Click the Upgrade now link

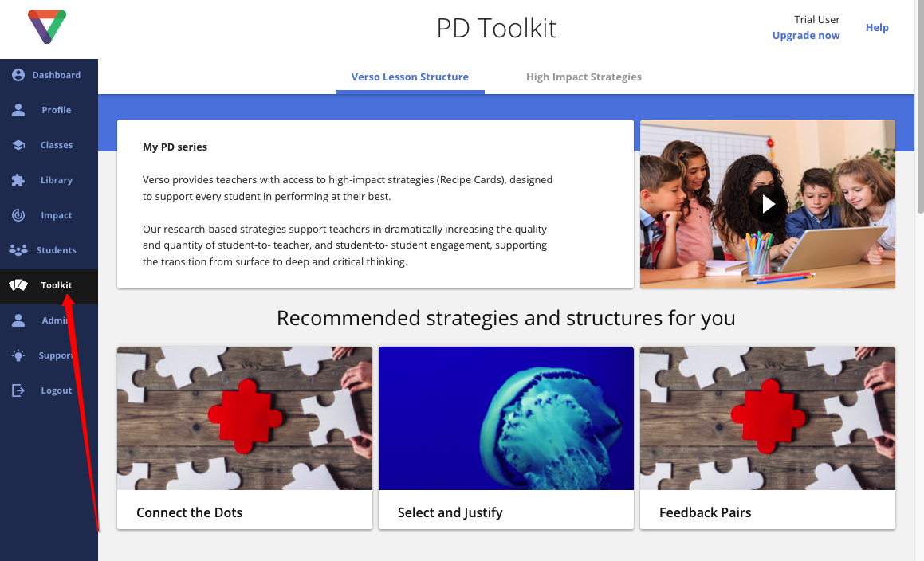point(806,35)
